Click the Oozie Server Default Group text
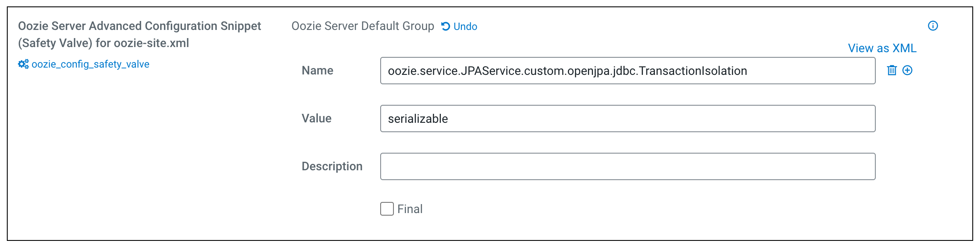Image resolution: width=980 pixels, height=249 pixels. 363,26
